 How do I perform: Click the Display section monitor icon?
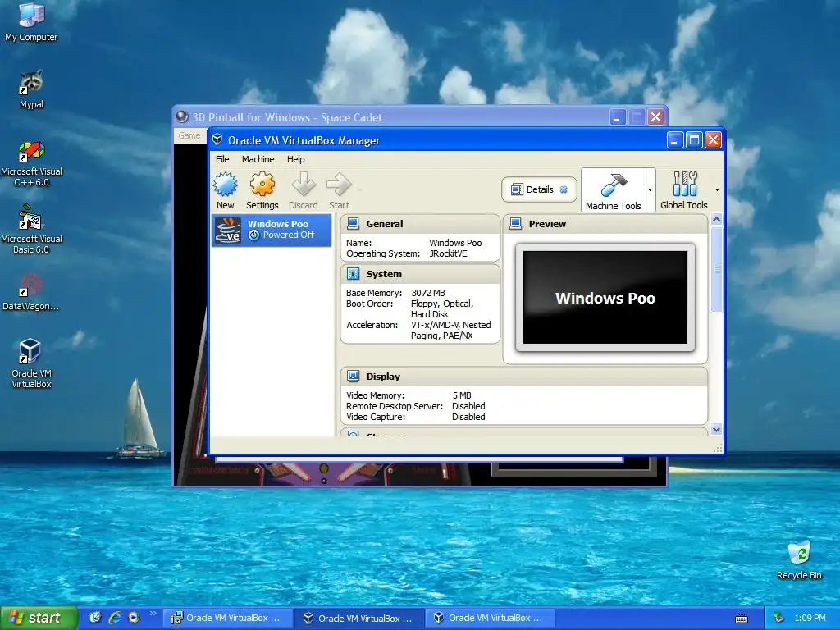click(x=353, y=376)
